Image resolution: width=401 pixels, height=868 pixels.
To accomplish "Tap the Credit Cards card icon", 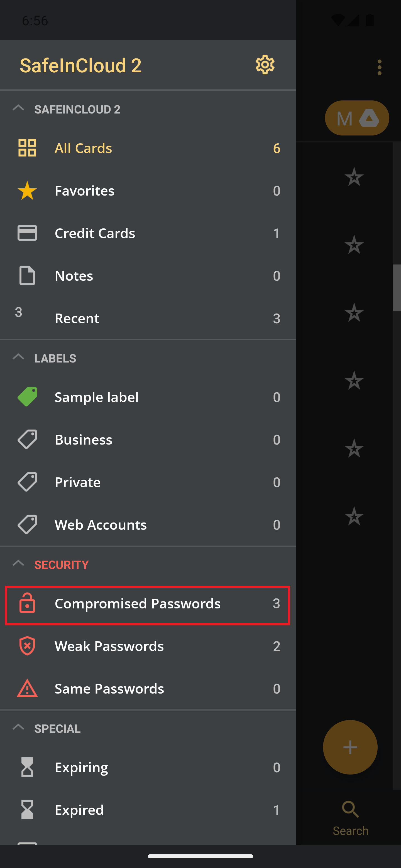I will click(27, 233).
